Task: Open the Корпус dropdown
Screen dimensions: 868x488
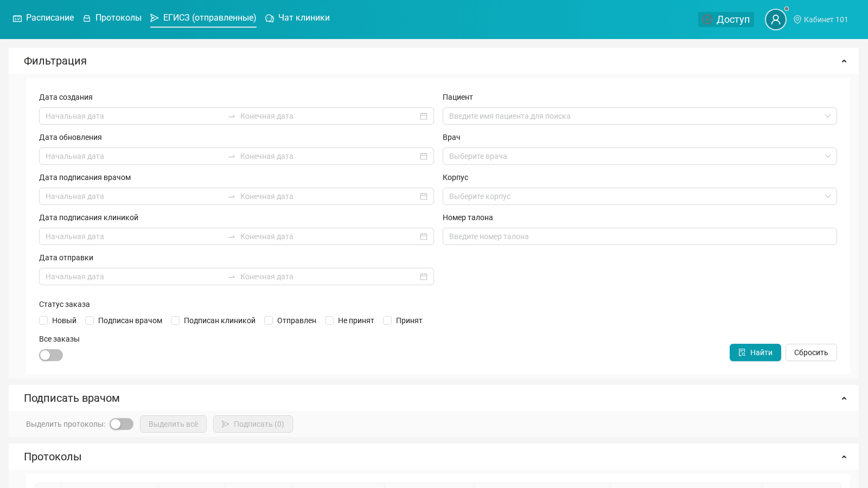Action: pyautogui.click(x=640, y=196)
